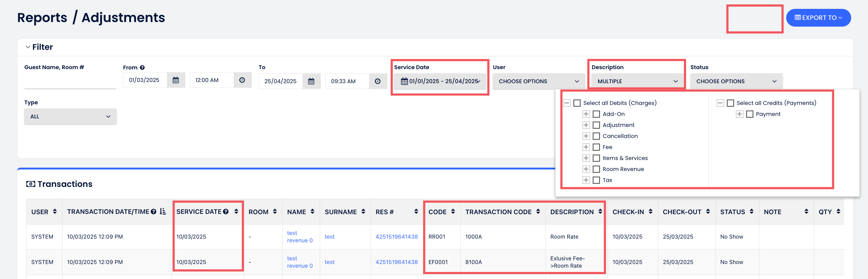Viewport: 868px width, 279px height.
Task: Expand the Add-On tree node
Action: pos(586,114)
